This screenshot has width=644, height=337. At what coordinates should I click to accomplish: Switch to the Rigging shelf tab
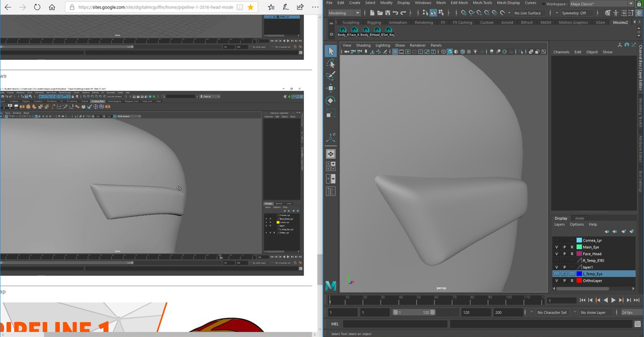click(374, 23)
